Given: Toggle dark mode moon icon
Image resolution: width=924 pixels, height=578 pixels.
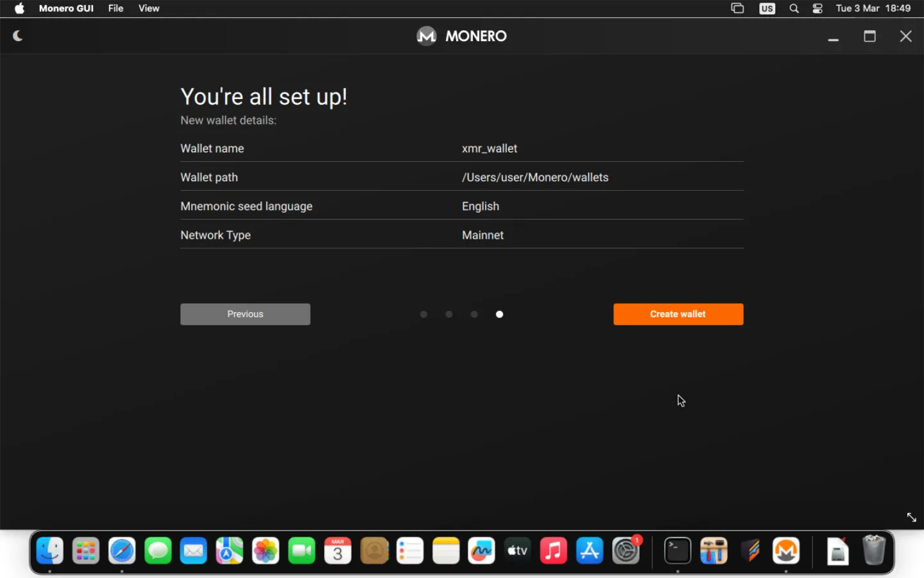Looking at the screenshot, I should click(18, 36).
